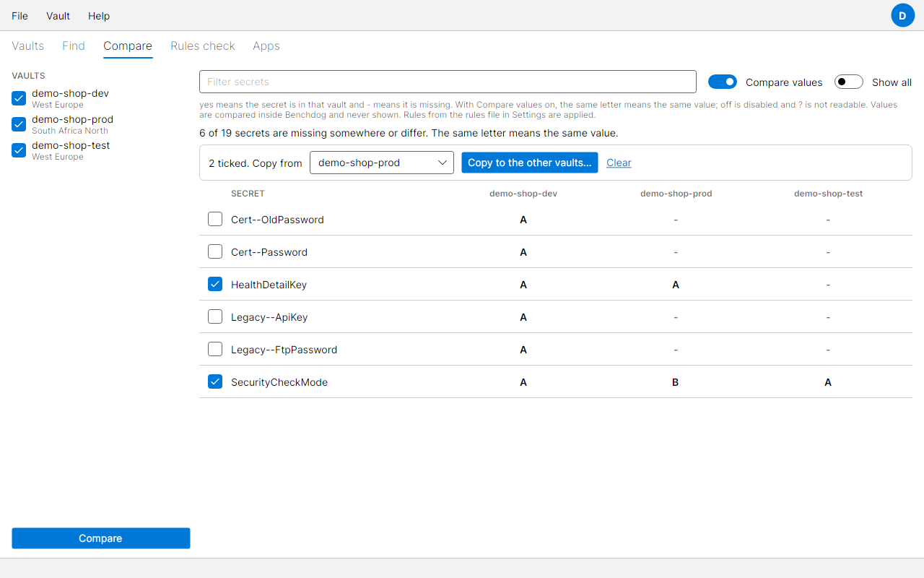Select the Cert--OldPassword secret name
The width and height of the screenshot is (924, 578).
(277, 220)
